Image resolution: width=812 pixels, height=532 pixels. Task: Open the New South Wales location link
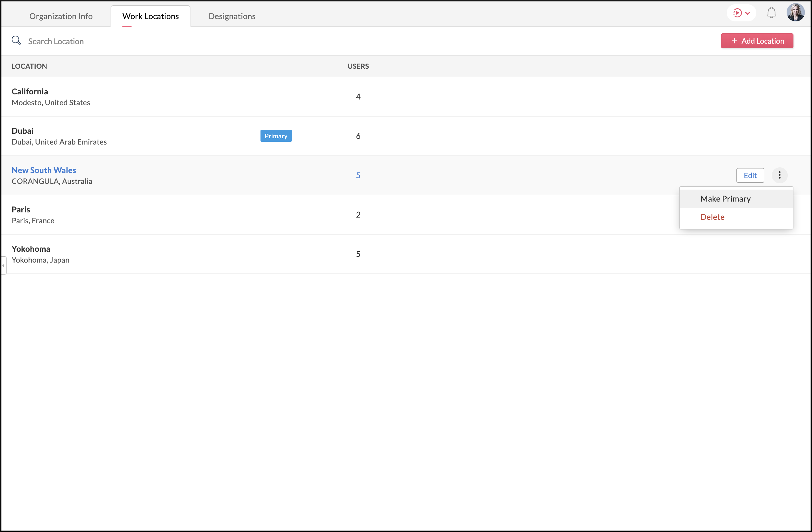[44, 170]
